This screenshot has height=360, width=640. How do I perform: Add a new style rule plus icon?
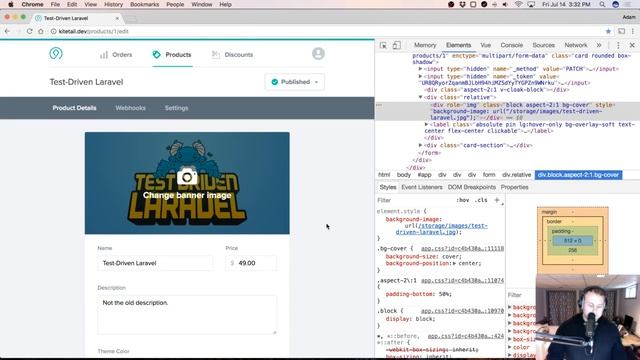pos(497,200)
